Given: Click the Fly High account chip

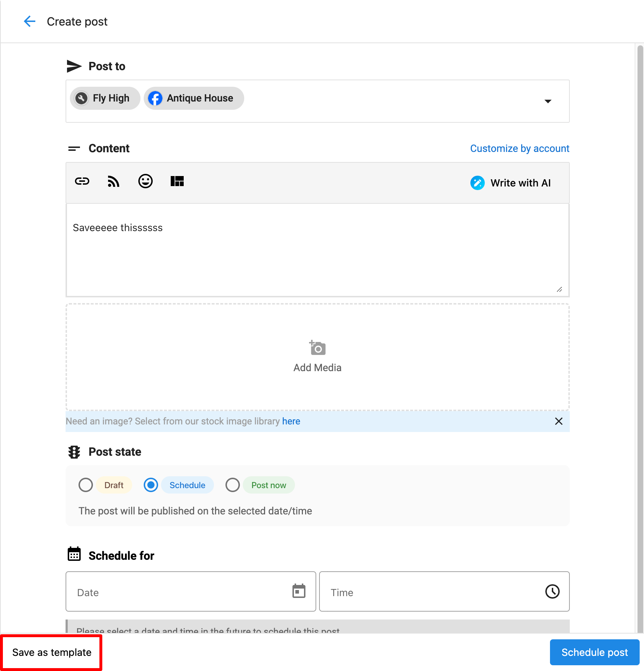Looking at the screenshot, I should pos(105,98).
